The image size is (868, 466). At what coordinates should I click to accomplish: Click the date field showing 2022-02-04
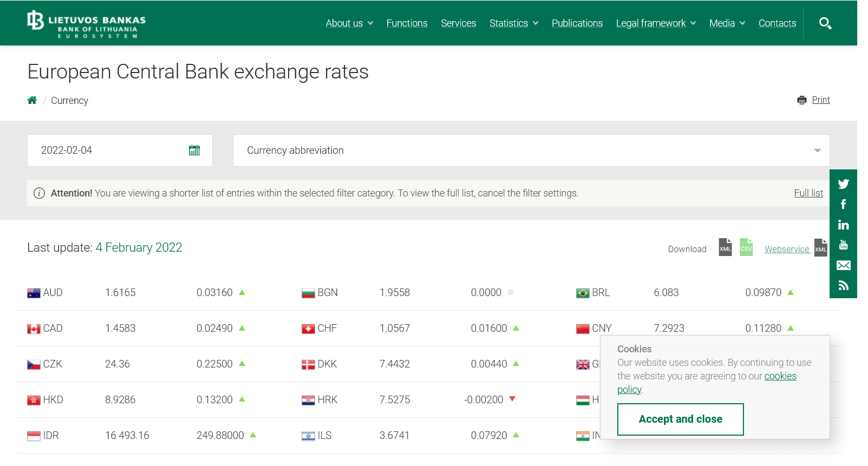coord(108,150)
